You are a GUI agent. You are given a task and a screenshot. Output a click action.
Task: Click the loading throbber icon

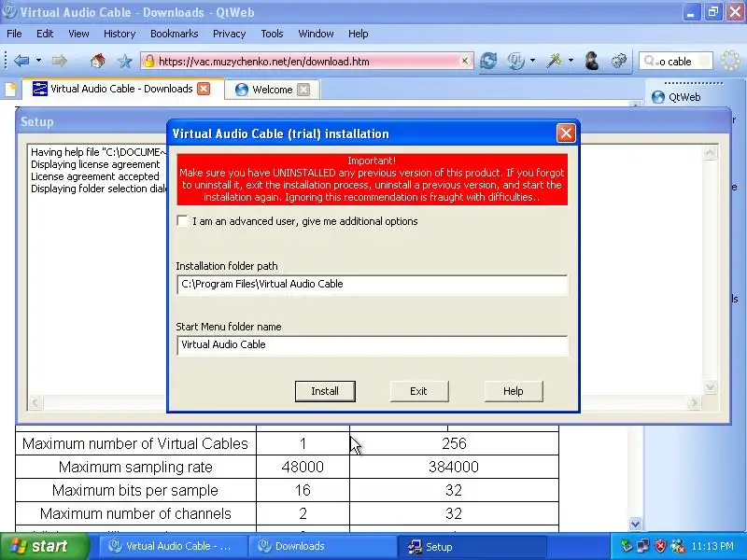(x=730, y=61)
